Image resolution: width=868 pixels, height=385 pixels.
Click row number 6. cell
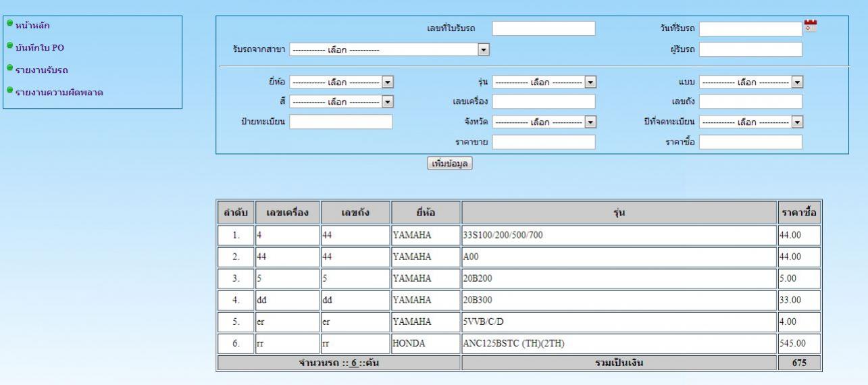(235, 344)
